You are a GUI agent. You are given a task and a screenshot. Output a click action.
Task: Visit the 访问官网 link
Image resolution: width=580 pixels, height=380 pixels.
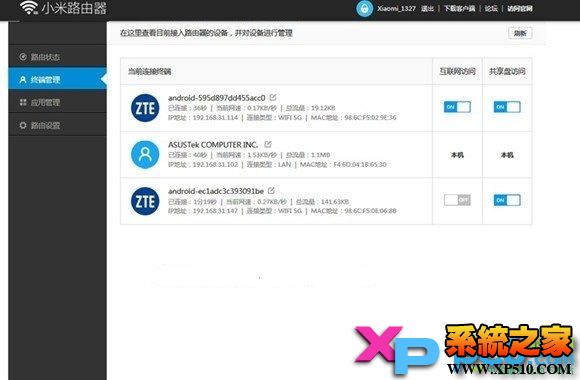tap(520, 9)
